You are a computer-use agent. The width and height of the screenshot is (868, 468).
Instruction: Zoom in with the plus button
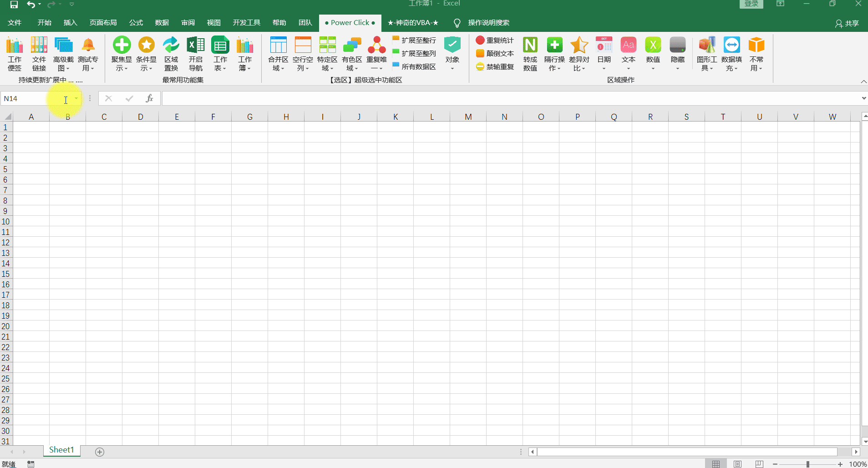[840, 464]
